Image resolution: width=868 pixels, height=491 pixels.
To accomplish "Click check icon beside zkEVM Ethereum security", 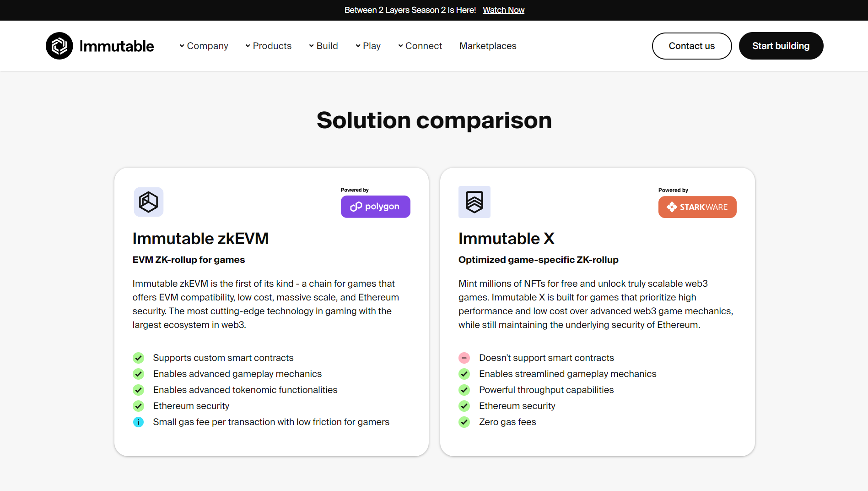I will [x=138, y=406].
